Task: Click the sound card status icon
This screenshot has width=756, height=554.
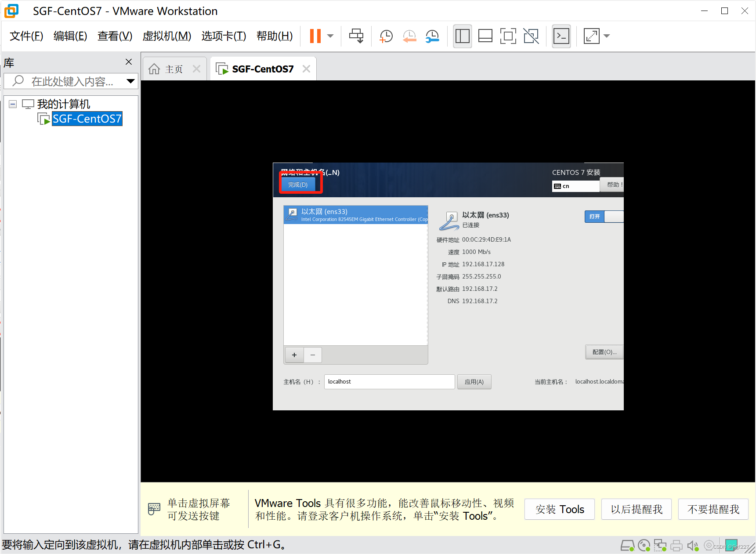Action: [693, 546]
